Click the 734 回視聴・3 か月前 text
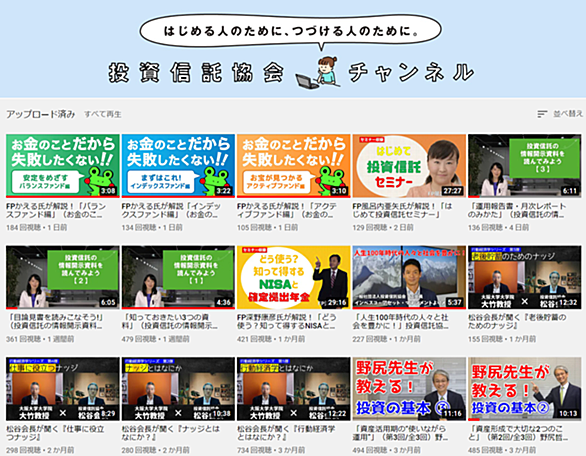The height and width of the screenshot is (456, 586). (271, 450)
